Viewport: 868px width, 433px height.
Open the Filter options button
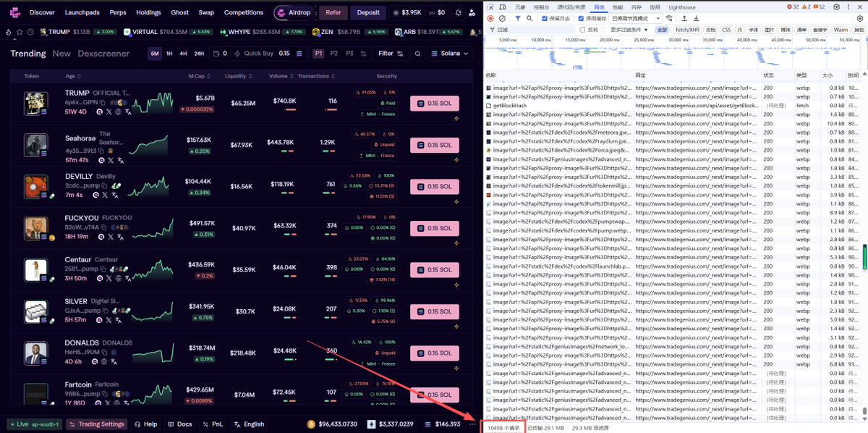pos(390,54)
